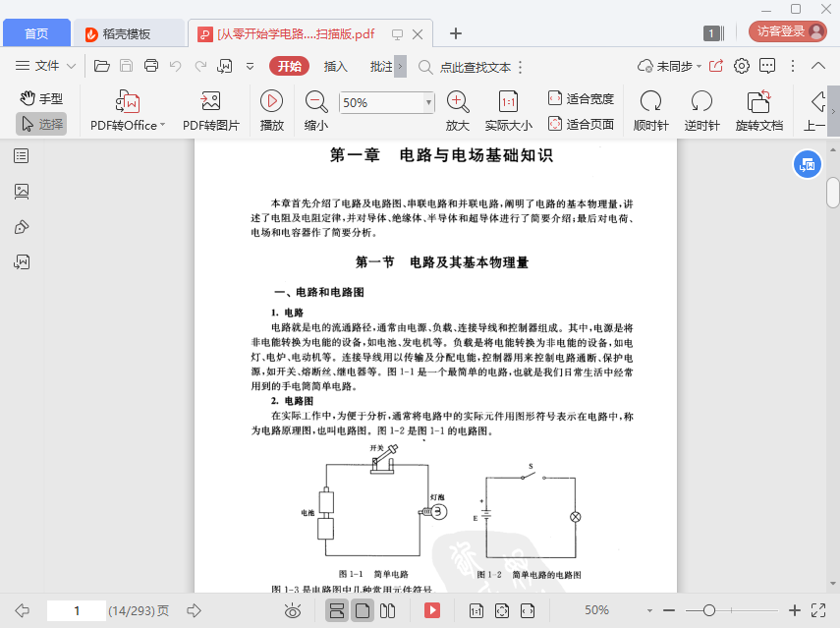Select the 批注 ribbon tab
The width and height of the screenshot is (840, 628).
pos(381,67)
